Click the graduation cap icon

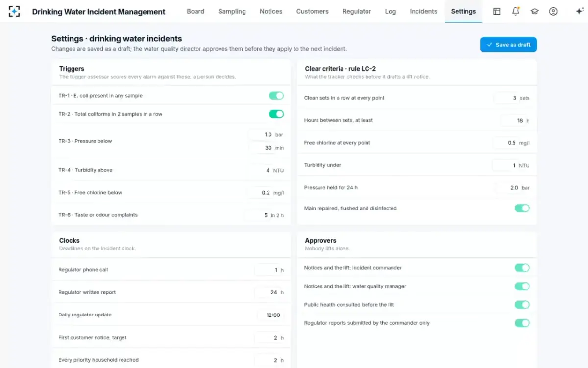[x=534, y=11]
